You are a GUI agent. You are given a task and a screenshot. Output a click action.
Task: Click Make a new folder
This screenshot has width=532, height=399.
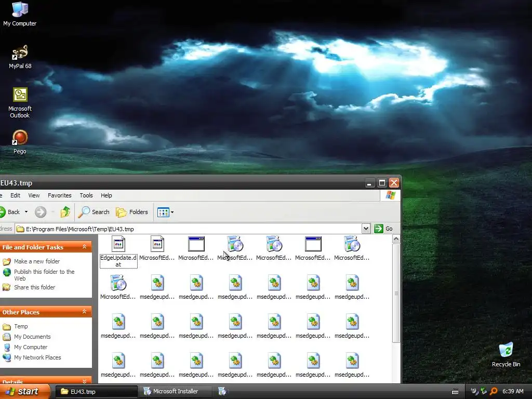click(37, 261)
